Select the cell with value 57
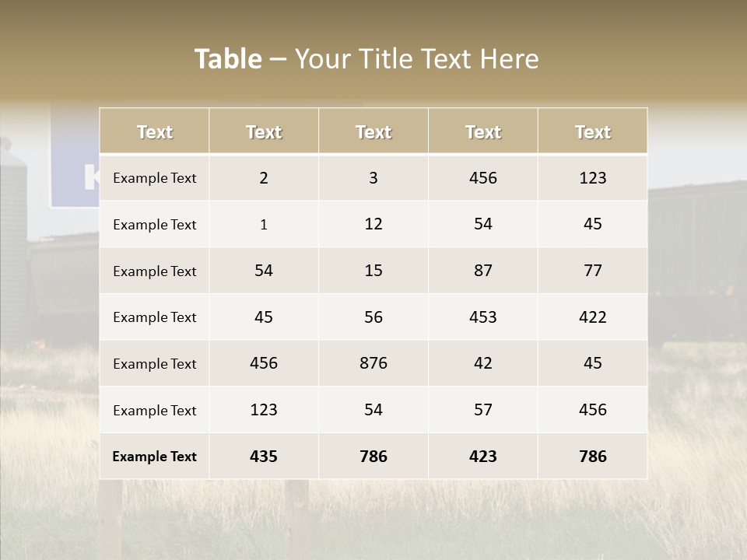The image size is (747, 560). coord(483,410)
